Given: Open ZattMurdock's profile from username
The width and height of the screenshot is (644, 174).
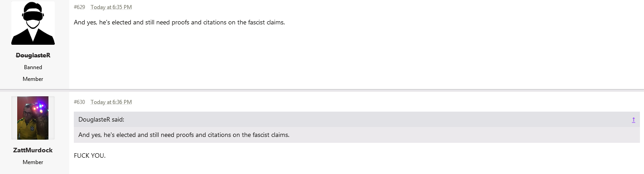Looking at the screenshot, I should click(33, 150).
